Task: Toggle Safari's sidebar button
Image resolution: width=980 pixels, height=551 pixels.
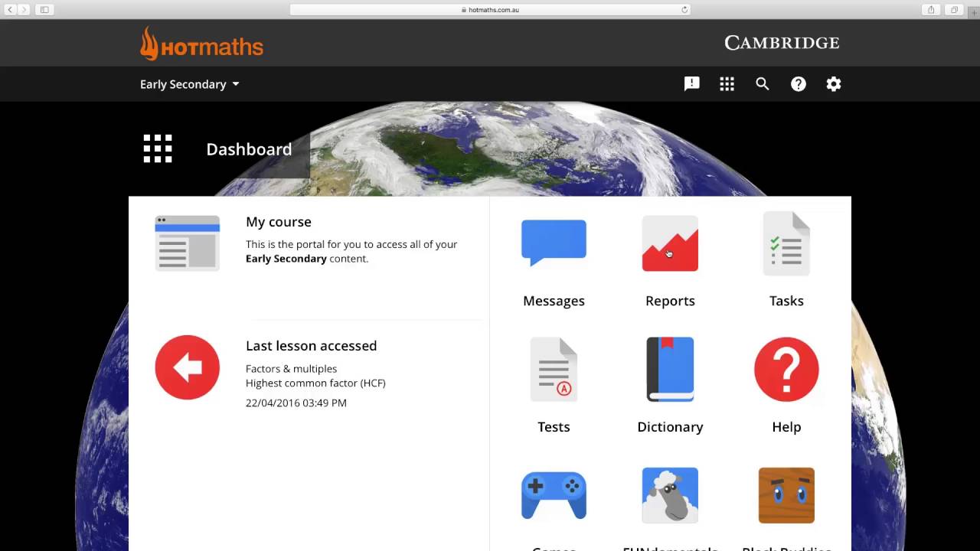Action: 44,10
